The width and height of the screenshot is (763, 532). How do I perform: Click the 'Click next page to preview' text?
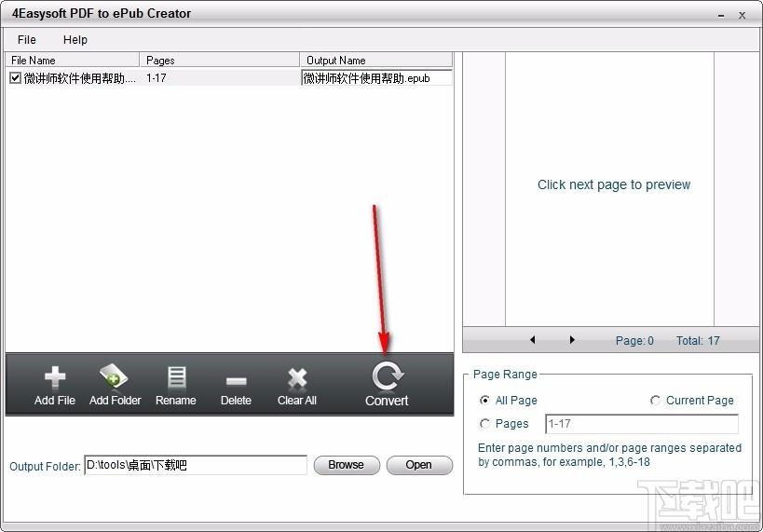[614, 184]
